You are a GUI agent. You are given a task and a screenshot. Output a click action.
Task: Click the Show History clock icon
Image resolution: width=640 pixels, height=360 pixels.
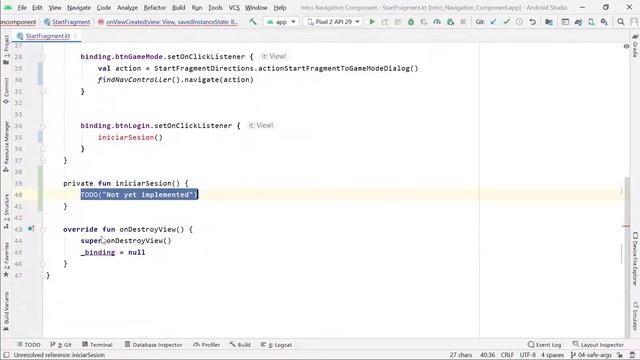tap(520, 22)
